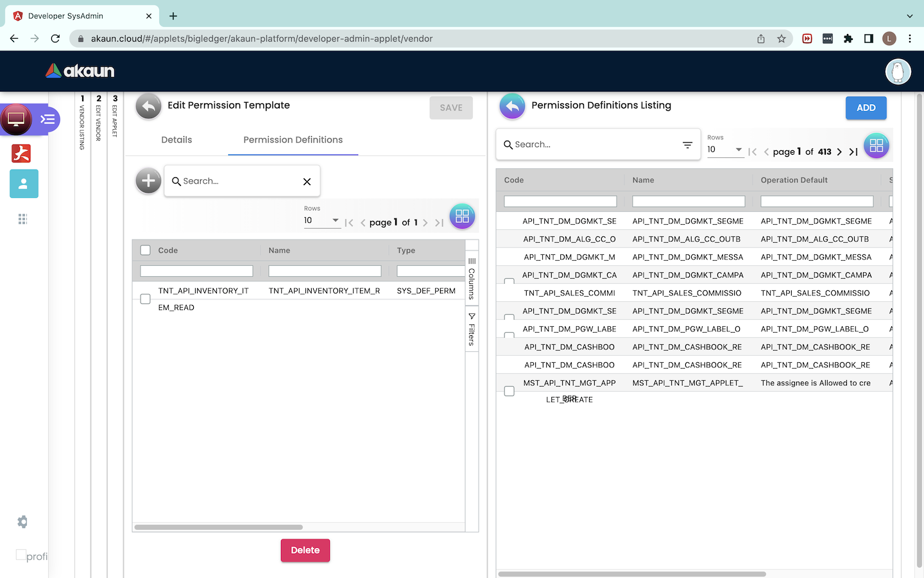Check the TNT_API_INVENTORY_ITEM_READ row checkbox
Viewport: 924px width, 578px height.
(x=146, y=299)
